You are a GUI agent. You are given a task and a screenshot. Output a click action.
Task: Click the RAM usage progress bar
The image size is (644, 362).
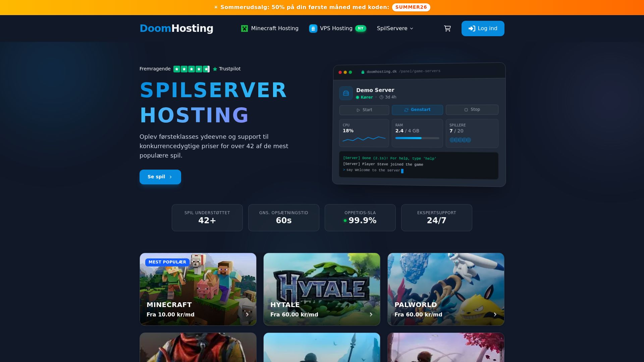(417, 138)
